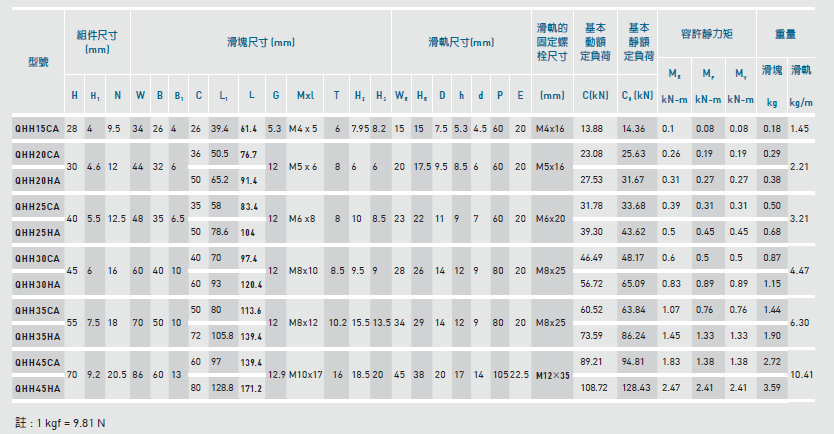Select the QHH30HA model name
Screen dimensions: 834x434
[x=37, y=285]
